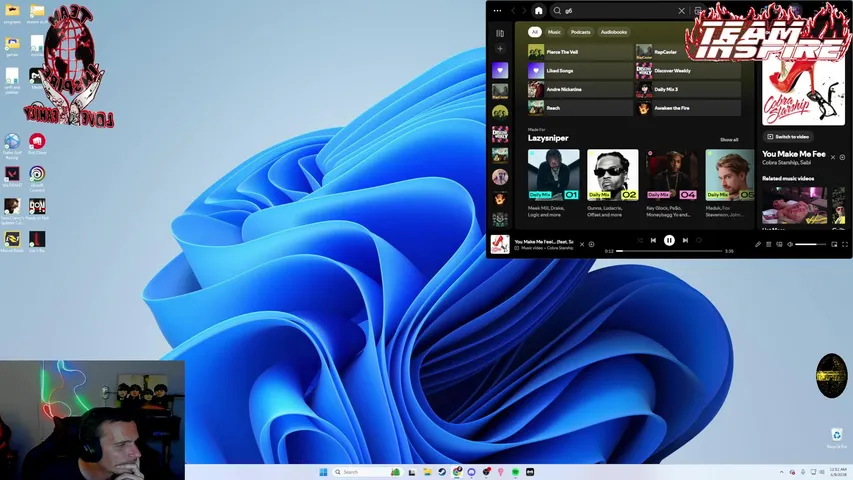The height and width of the screenshot is (480, 853).
Task: Open the Recycle Bin
Action: tap(837, 438)
